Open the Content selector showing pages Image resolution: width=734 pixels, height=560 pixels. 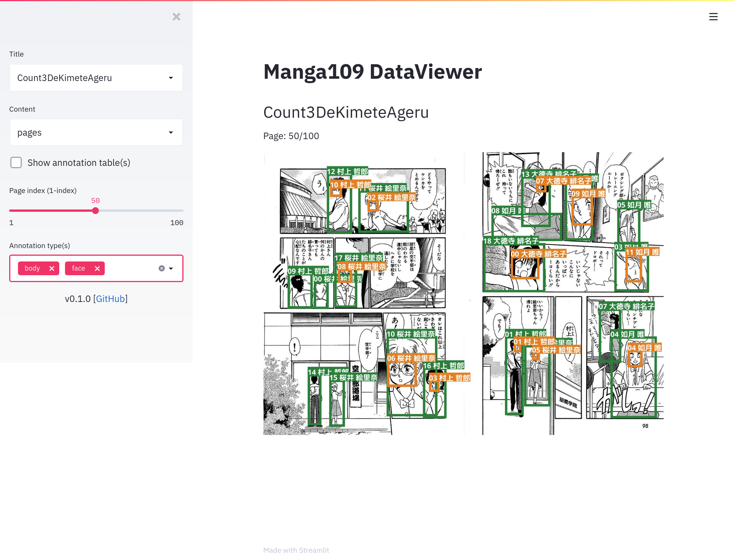[x=88, y=133]
